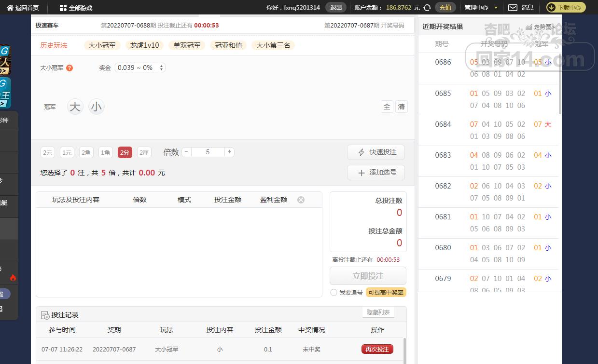The height and width of the screenshot is (364, 598).
Task: Click the 倍数 multiplier input field
Action: (208, 152)
